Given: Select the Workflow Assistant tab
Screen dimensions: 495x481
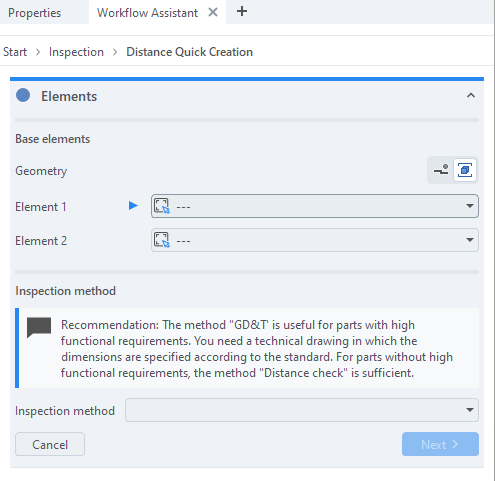Looking at the screenshot, I should tap(147, 13).
